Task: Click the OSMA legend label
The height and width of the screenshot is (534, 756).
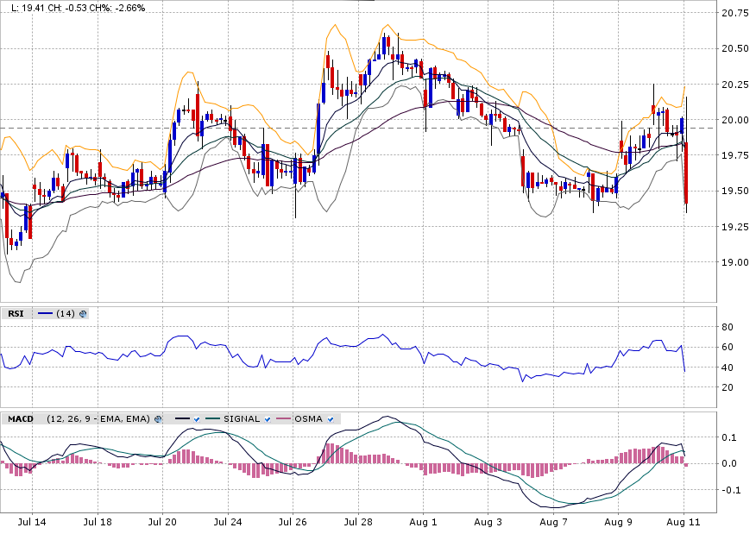Action: (308, 419)
